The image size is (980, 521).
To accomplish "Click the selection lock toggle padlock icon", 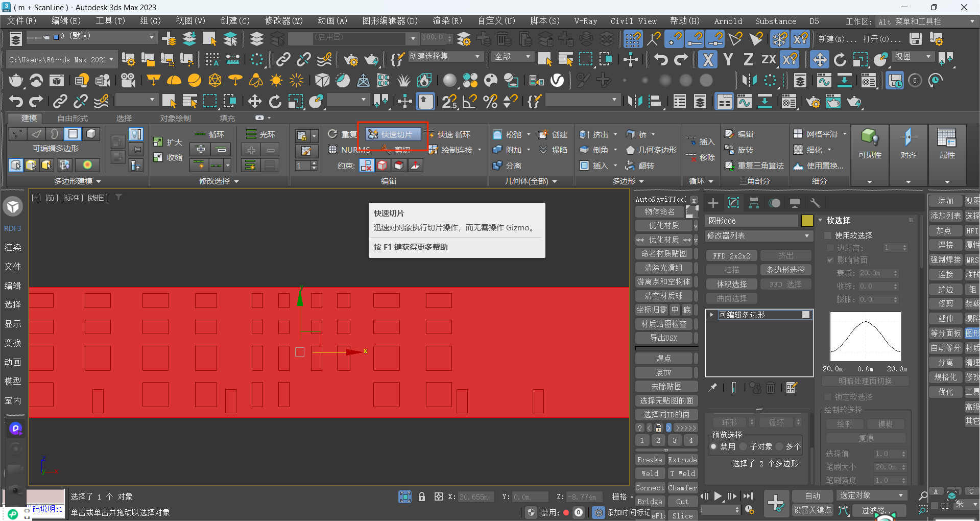I will tap(422, 496).
